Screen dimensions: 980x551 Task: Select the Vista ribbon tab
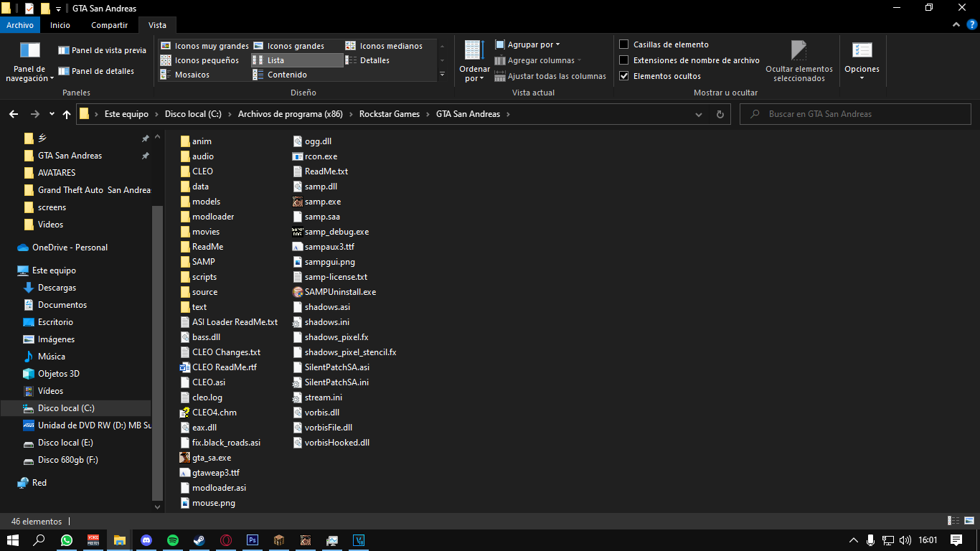coord(157,25)
